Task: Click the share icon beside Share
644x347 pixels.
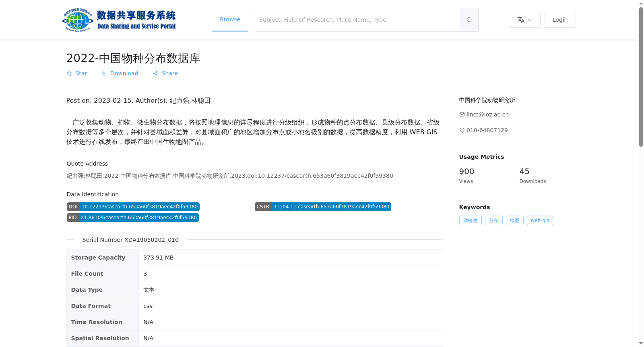Action: pos(155,73)
